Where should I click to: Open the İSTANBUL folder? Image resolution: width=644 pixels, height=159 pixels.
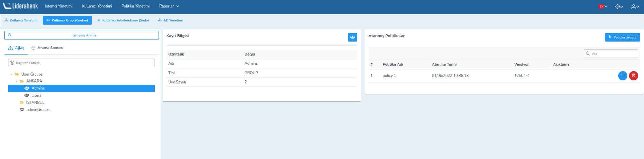[x=35, y=102]
